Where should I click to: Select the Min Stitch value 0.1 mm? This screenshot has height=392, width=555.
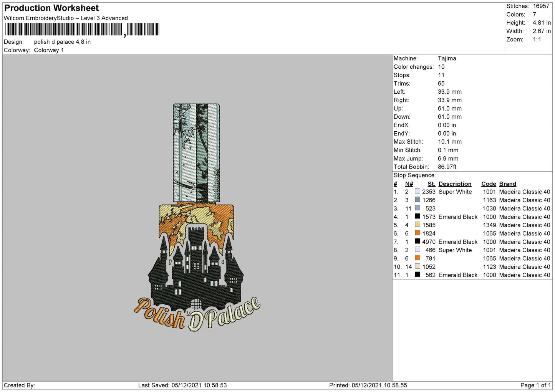coord(448,150)
